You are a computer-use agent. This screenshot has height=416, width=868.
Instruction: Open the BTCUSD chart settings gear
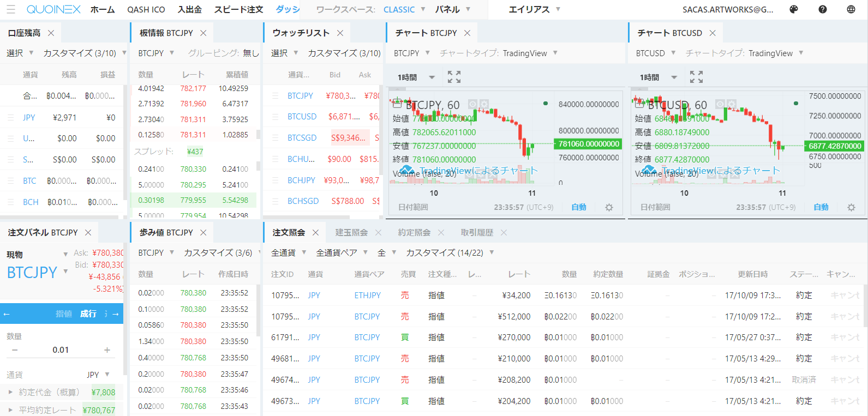[851, 207]
